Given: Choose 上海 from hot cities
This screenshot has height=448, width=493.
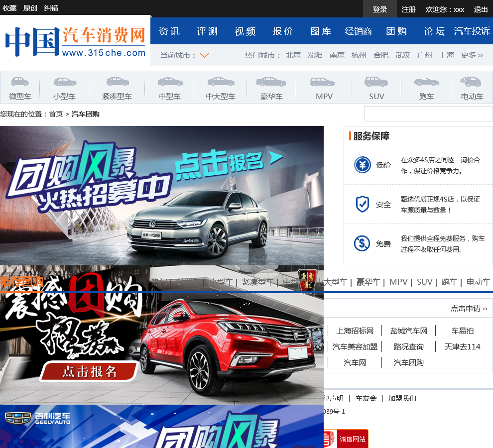Looking at the screenshot, I should [x=447, y=55].
